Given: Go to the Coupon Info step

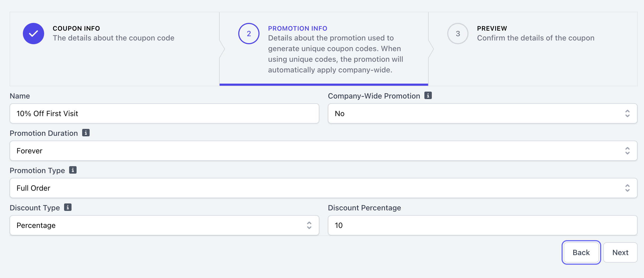Looking at the screenshot, I should 76,28.
